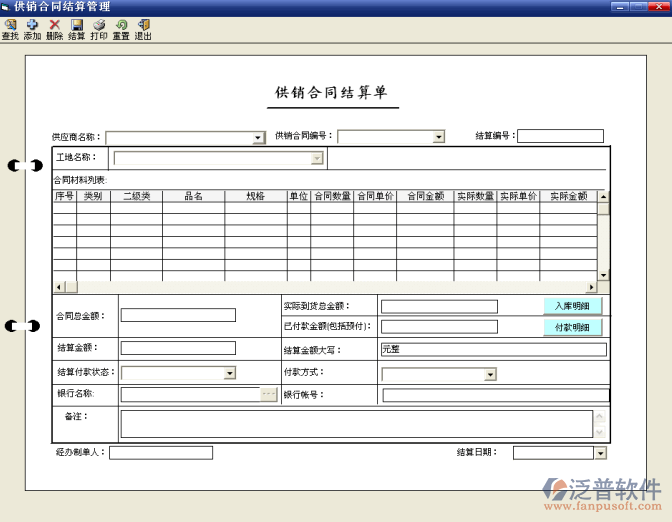Click the 退出 (exit) toolbar icon
Image resolution: width=672 pixels, height=522 pixels.
click(143, 29)
